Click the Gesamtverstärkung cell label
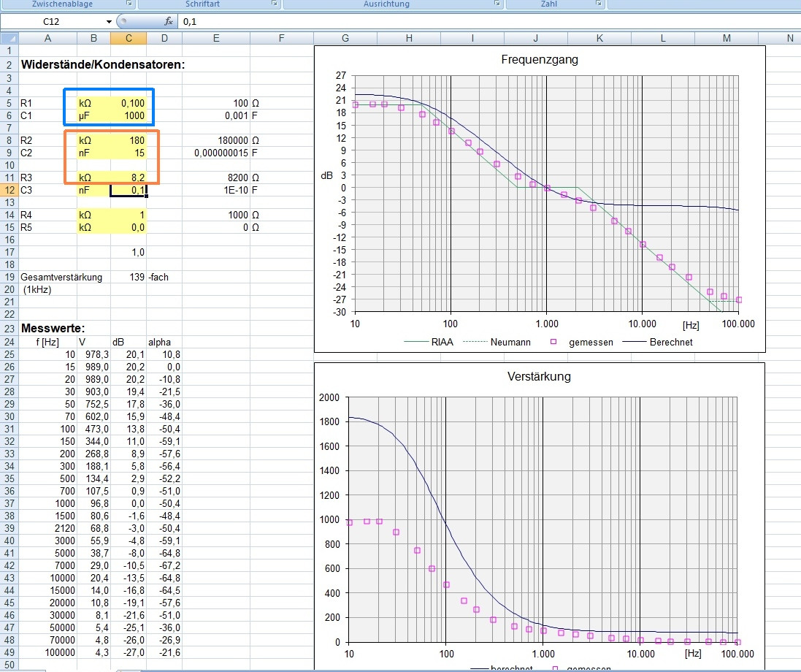The height and width of the screenshot is (672, 801). coord(61,278)
